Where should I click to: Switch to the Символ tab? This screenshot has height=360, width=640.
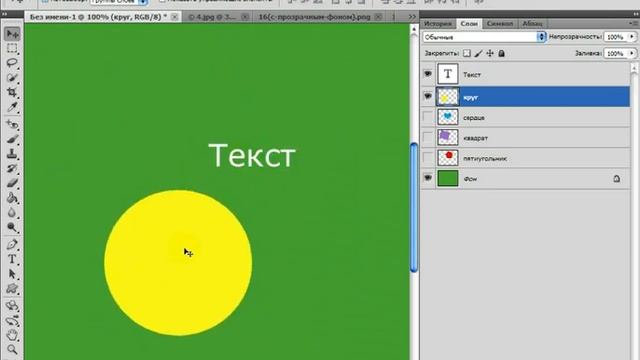pos(500,24)
